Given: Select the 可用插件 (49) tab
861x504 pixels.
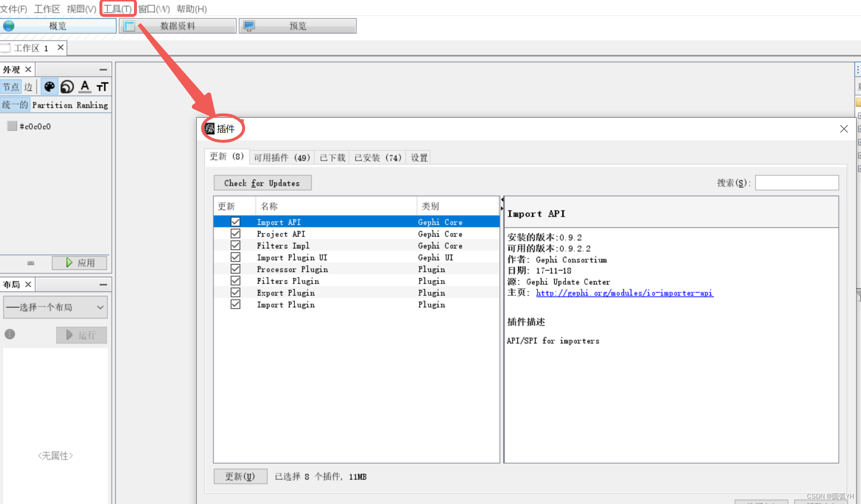Looking at the screenshot, I should [x=282, y=158].
